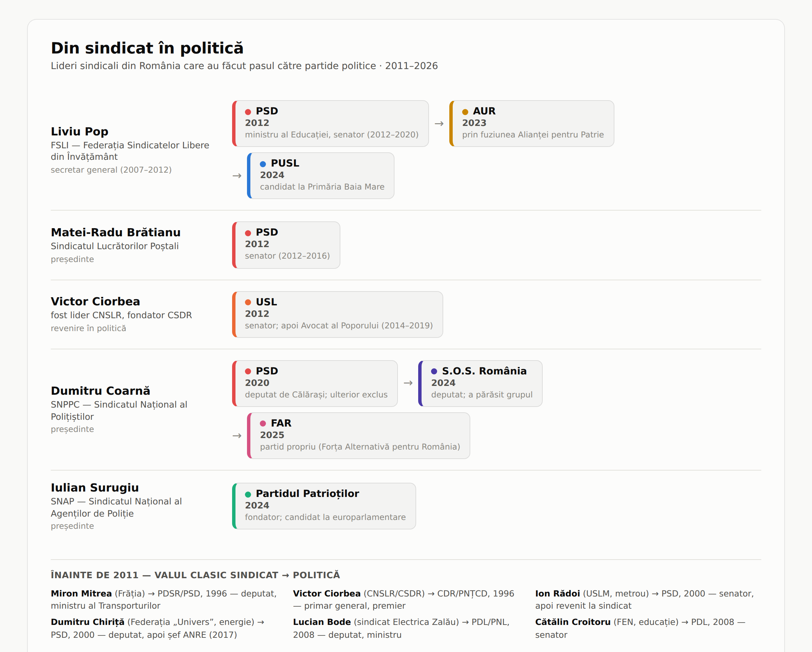Click the year "2025" in the FAR card
This screenshot has height=652, width=812.
tap(272, 435)
